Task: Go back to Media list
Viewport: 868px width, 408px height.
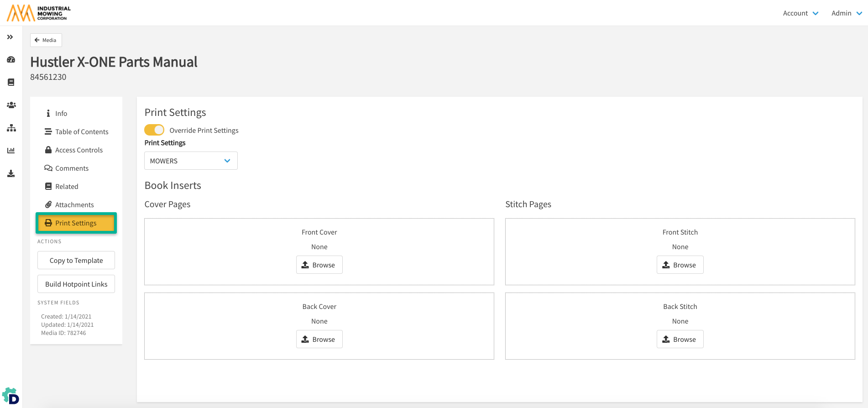Action: coord(46,40)
